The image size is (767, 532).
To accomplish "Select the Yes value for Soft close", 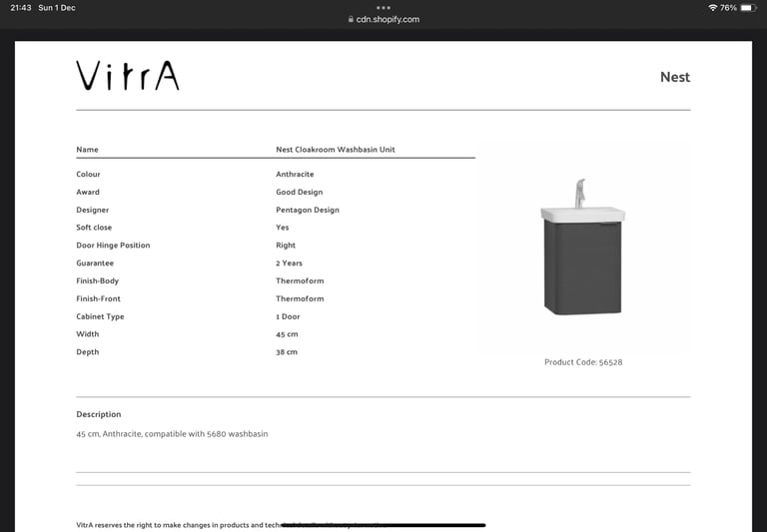I will [283, 228].
